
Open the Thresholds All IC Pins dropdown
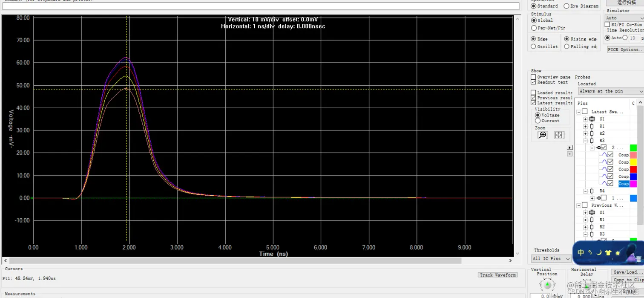[551, 258]
